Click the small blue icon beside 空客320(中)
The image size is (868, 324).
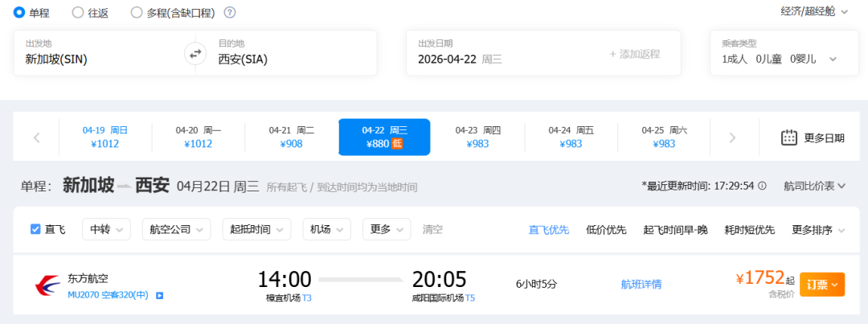tap(160, 296)
